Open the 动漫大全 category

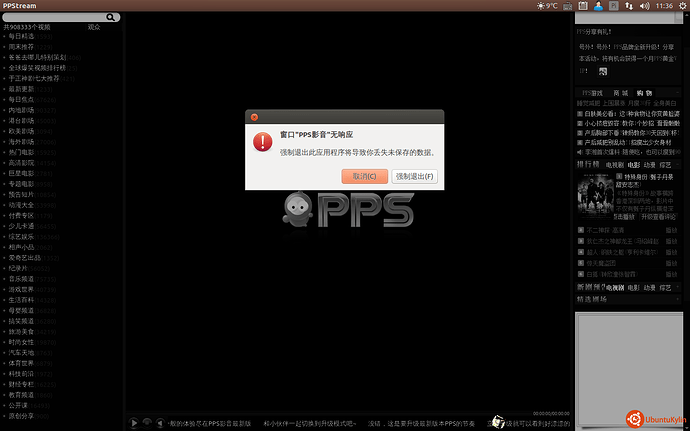(x=21, y=205)
